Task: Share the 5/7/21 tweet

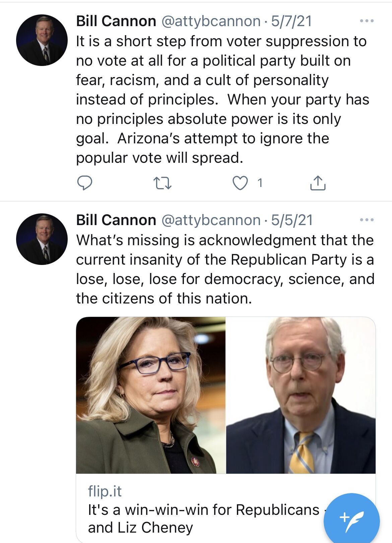Action: tap(318, 183)
